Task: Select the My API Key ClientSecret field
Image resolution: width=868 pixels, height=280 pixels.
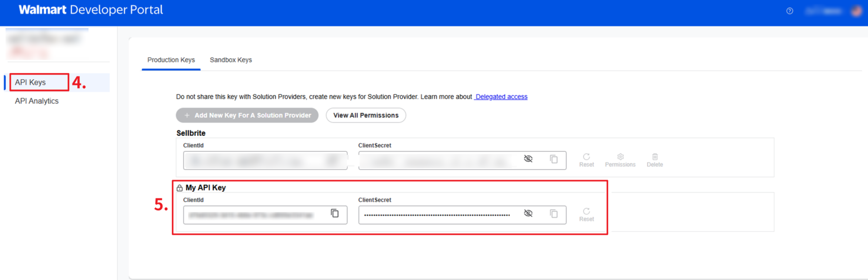Action: [462, 215]
